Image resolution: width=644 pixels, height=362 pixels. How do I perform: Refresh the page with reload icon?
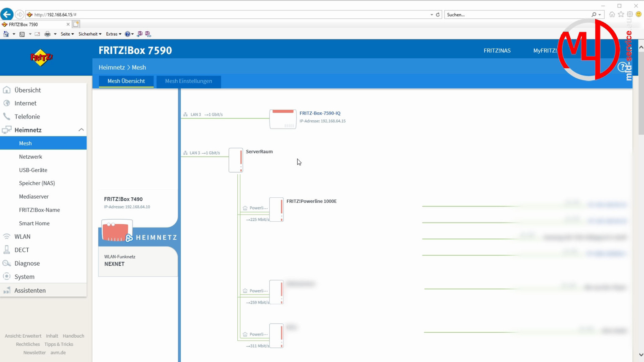coord(438,15)
